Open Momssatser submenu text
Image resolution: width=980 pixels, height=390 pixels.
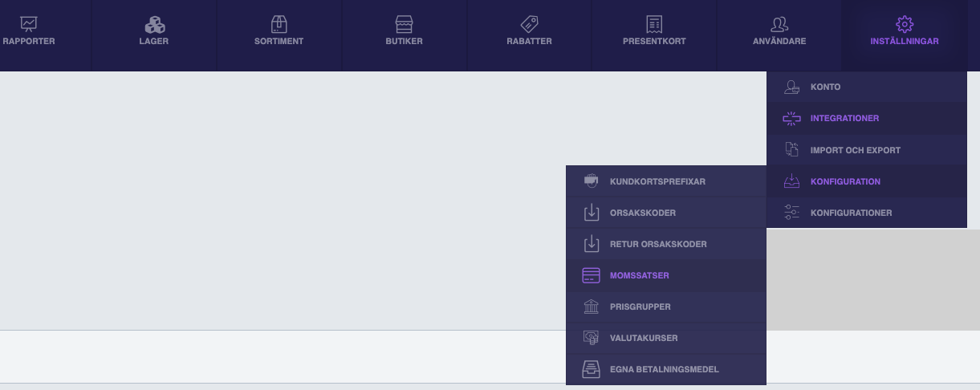(639, 276)
